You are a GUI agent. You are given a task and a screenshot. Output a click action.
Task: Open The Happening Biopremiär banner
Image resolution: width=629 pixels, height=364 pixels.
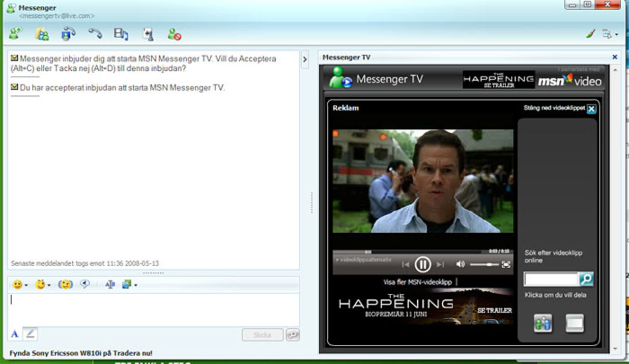click(x=423, y=307)
